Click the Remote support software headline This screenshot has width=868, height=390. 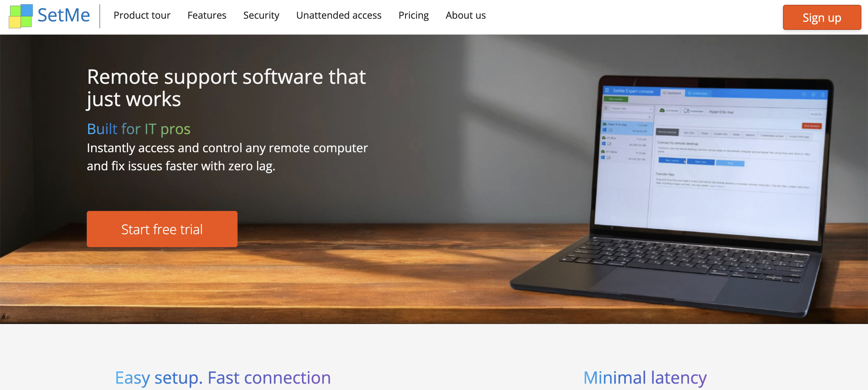click(x=226, y=88)
